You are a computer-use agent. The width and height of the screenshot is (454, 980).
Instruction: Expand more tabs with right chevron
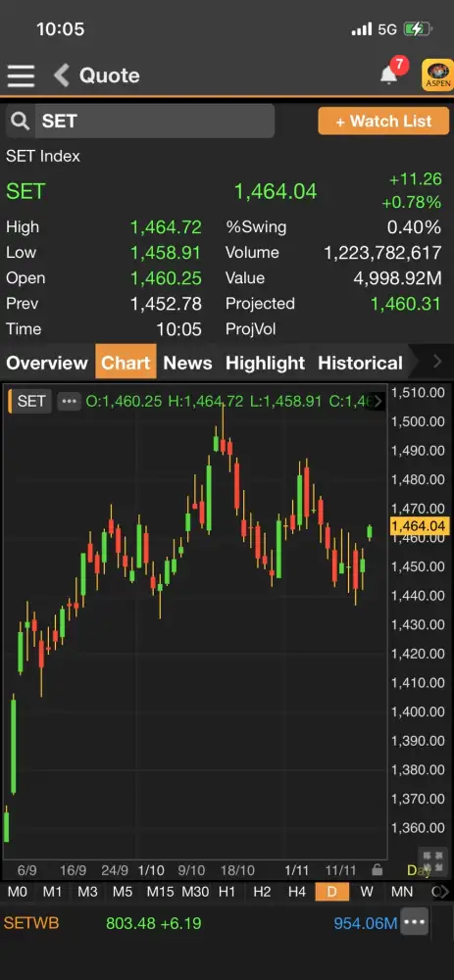point(437,362)
